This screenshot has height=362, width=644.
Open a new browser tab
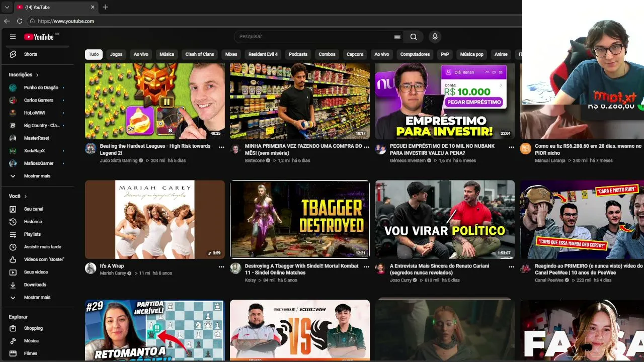click(105, 7)
